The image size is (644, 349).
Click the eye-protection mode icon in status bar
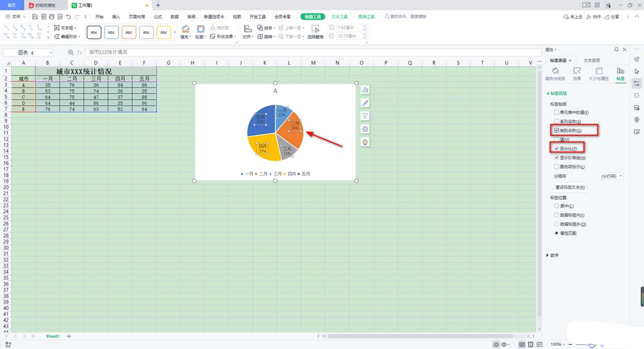(496, 344)
